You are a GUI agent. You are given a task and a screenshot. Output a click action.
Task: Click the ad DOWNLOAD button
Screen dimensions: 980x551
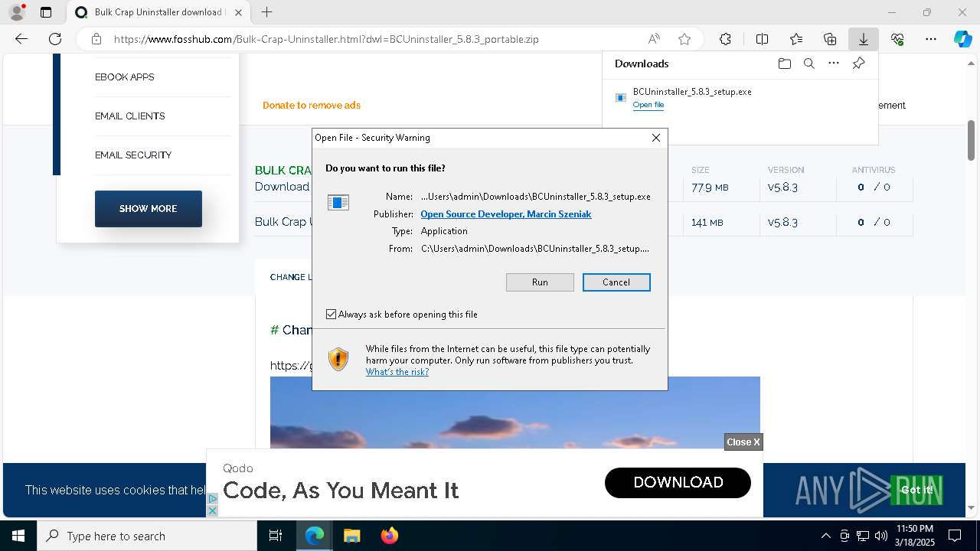coord(678,483)
